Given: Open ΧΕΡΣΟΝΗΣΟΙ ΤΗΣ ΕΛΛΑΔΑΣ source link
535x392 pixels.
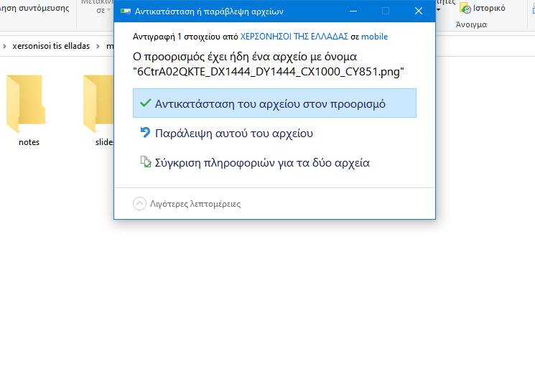Looking at the screenshot, I should click(x=294, y=37).
